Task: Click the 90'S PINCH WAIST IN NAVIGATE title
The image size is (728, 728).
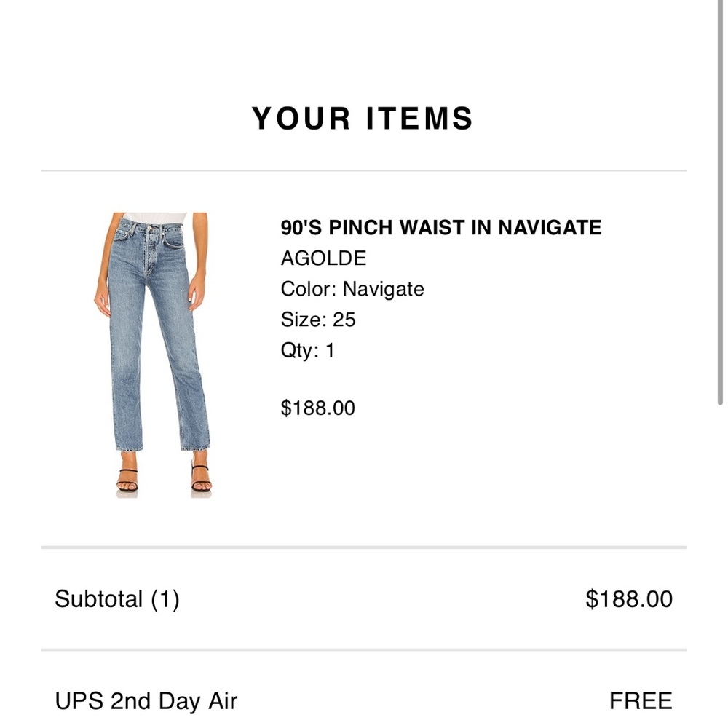Action: click(441, 227)
